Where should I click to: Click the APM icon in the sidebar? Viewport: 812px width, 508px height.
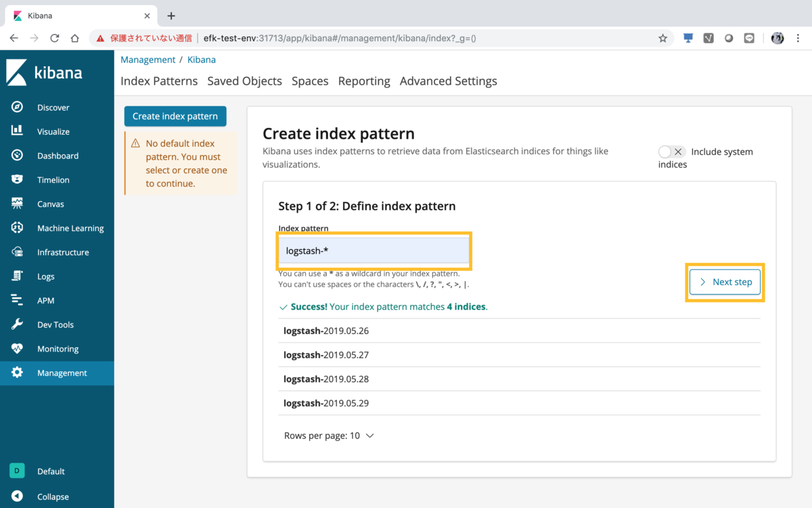click(18, 300)
